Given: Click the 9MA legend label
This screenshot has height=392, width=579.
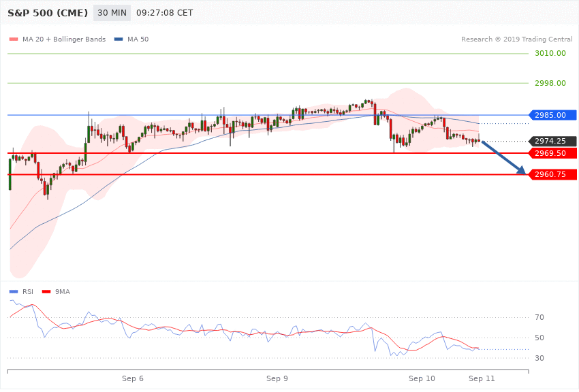Looking at the screenshot, I should (63, 292).
